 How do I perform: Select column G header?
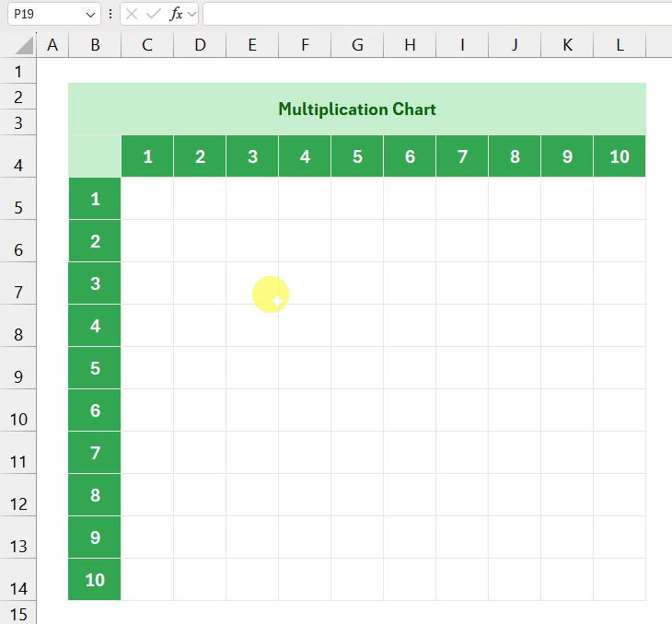tap(357, 45)
